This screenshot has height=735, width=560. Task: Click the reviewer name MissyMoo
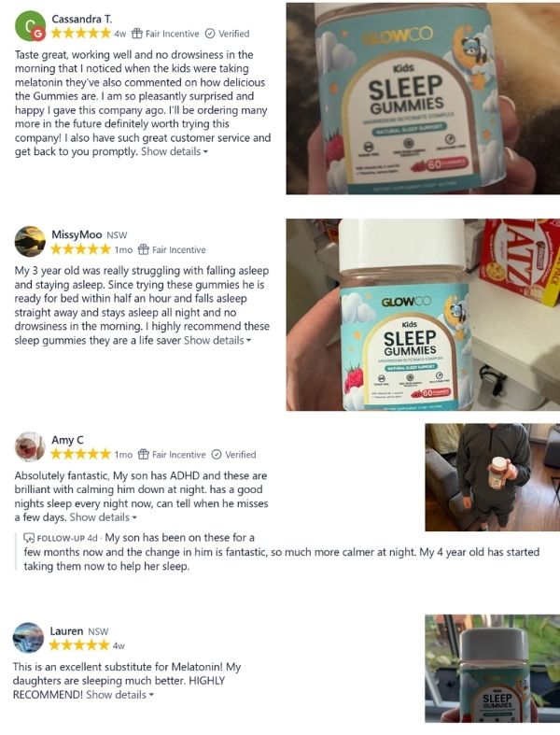pyautogui.click(x=77, y=234)
